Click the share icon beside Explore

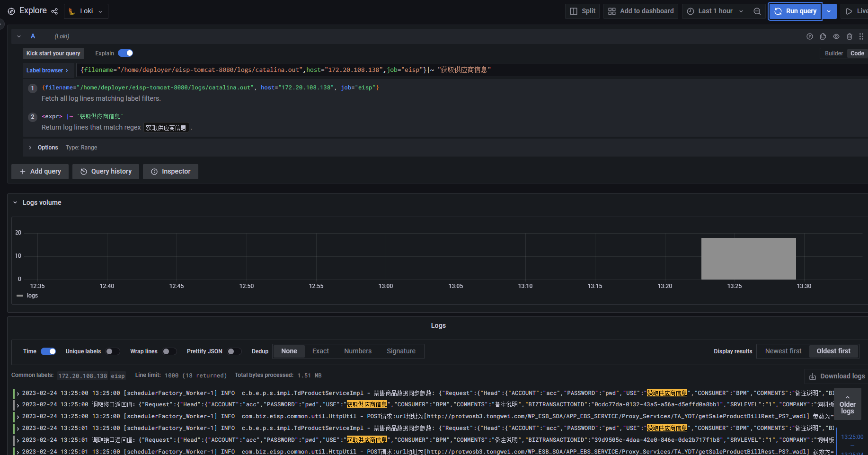point(54,11)
